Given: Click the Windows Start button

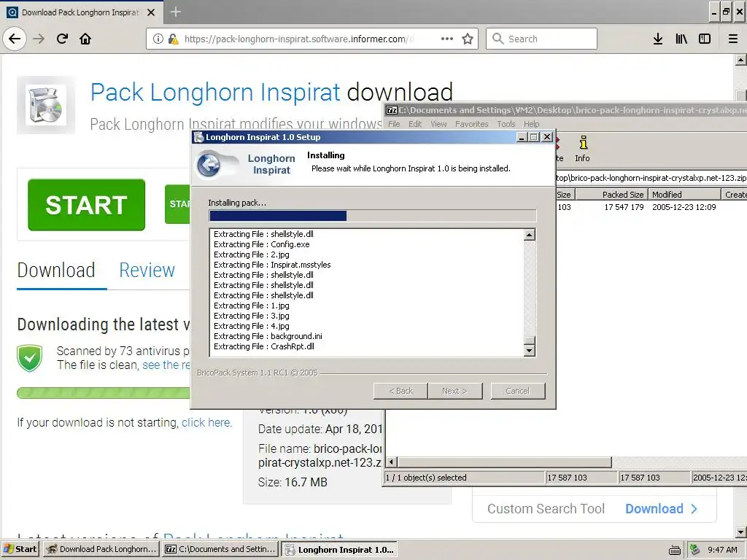Looking at the screenshot, I should [20, 549].
